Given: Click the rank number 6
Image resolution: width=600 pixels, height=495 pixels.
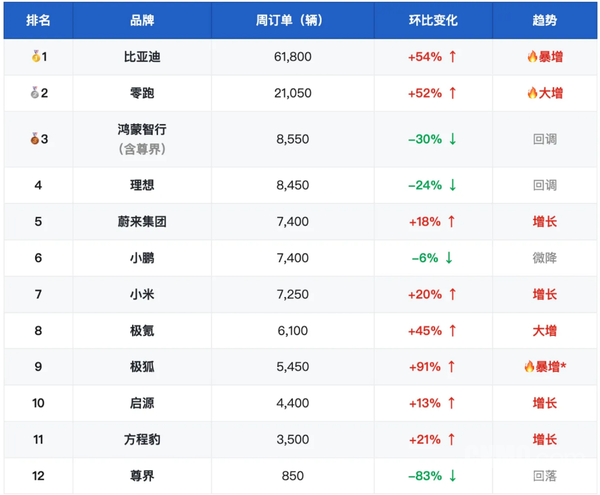Looking at the screenshot, I should [38, 258].
